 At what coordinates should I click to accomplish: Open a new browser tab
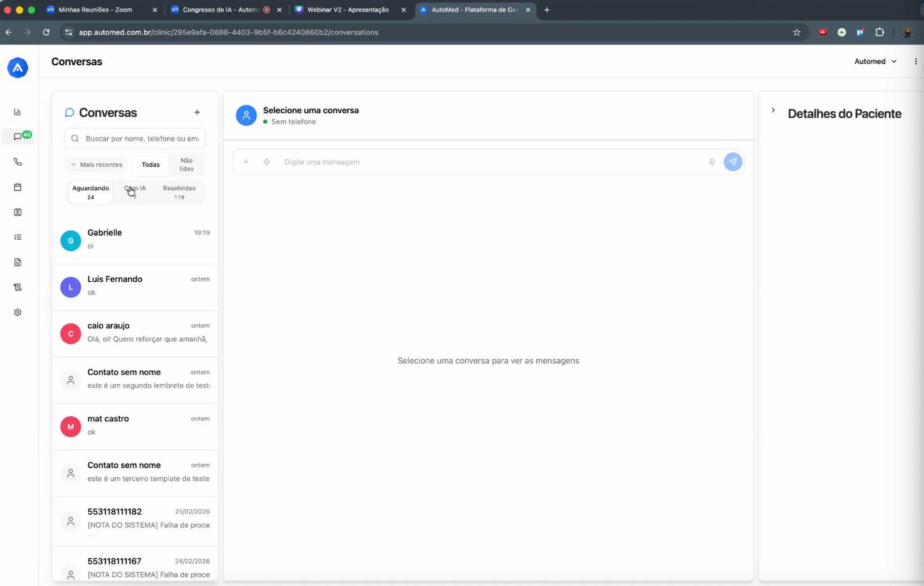pos(546,10)
